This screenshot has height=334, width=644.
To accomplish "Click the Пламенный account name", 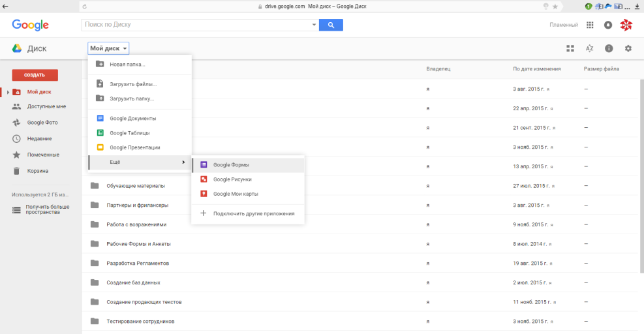I will (x=564, y=25).
